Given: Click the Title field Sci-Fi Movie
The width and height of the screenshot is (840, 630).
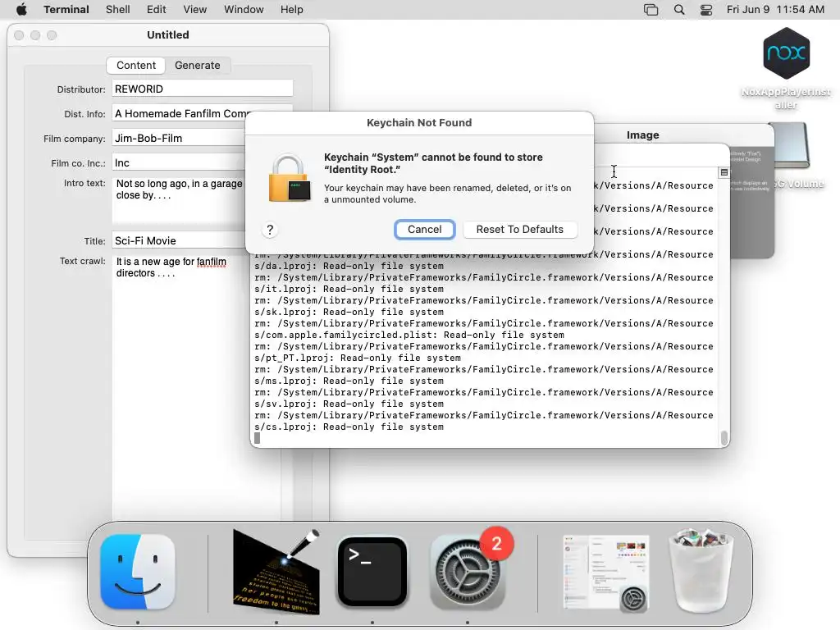Looking at the screenshot, I should click(179, 241).
